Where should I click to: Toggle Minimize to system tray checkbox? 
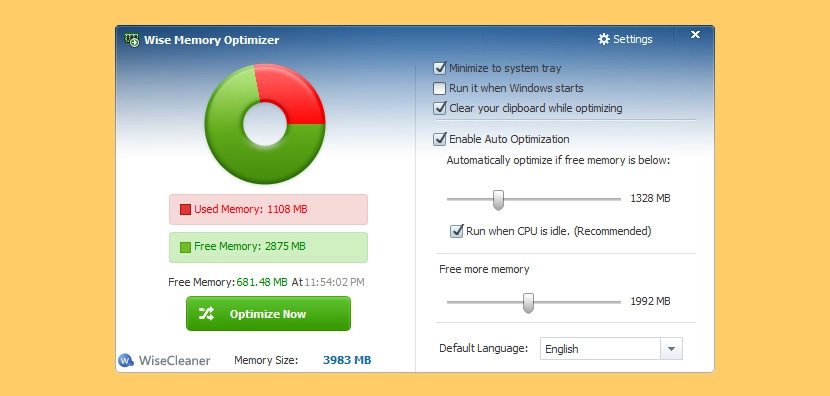[x=439, y=68]
